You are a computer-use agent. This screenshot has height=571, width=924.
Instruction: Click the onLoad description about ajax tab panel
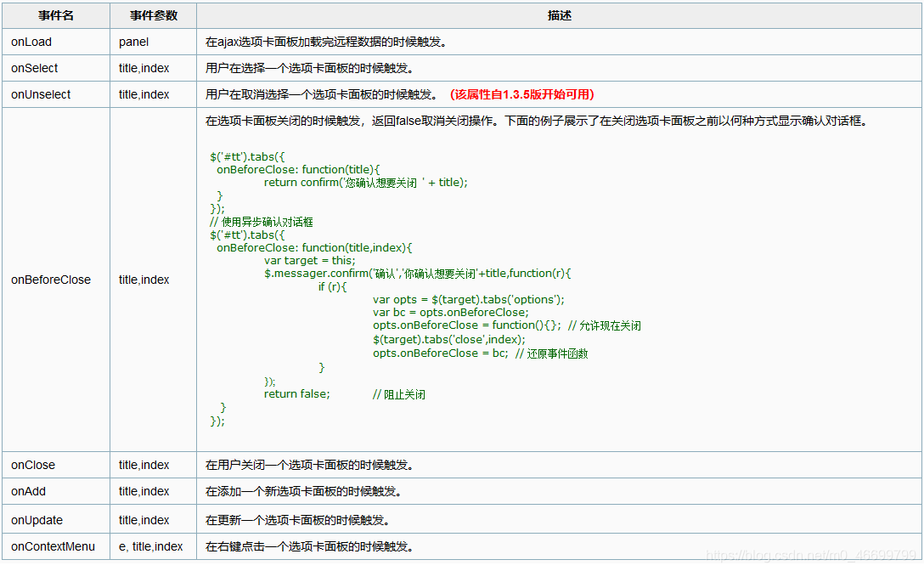pyautogui.click(x=326, y=42)
